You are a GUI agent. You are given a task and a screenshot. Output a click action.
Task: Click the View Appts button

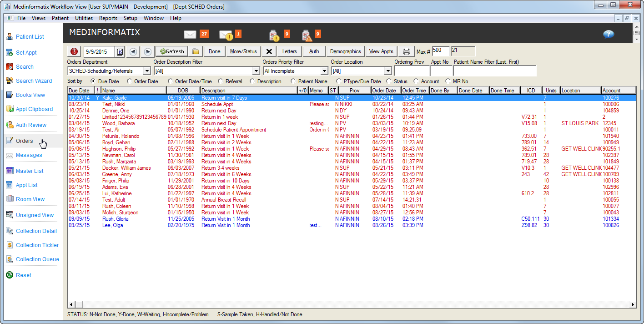[381, 51]
